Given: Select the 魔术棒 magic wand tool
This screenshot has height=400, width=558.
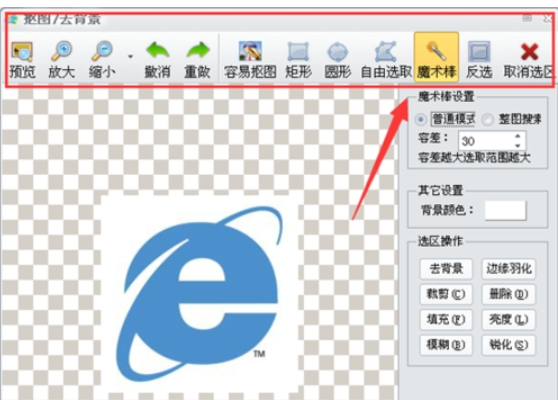Looking at the screenshot, I should pos(436,58).
